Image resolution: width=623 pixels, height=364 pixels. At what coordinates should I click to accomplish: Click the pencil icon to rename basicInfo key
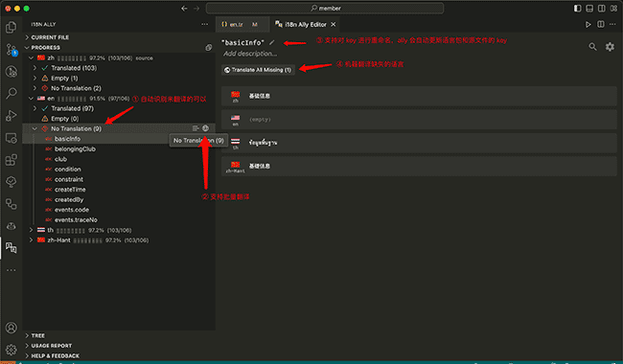(x=272, y=42)
